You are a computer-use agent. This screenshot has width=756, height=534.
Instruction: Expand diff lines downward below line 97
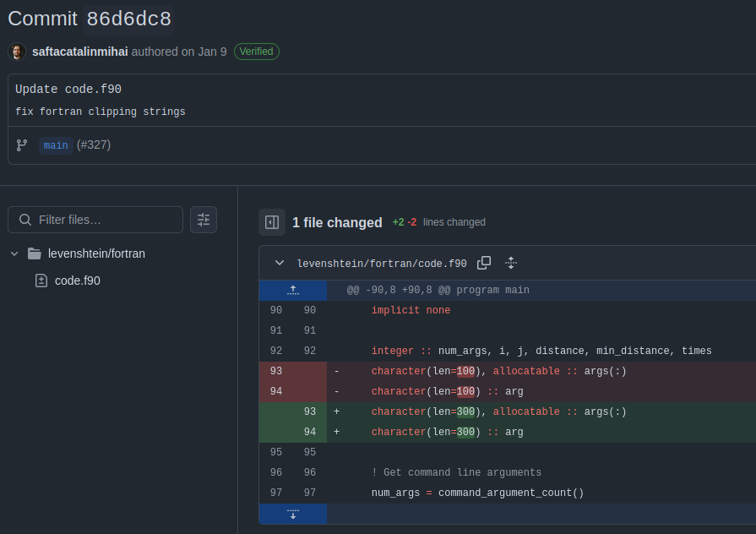(292, 514)
